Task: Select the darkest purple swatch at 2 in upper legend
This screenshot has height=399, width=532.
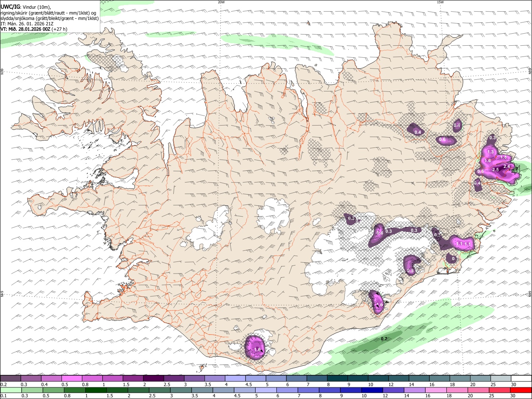Action: point(153,379)
